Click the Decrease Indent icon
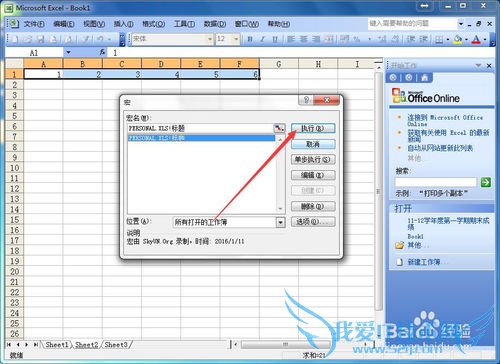Image resolution: width=500 pixels, height=364 pixels. pos(411,39)
